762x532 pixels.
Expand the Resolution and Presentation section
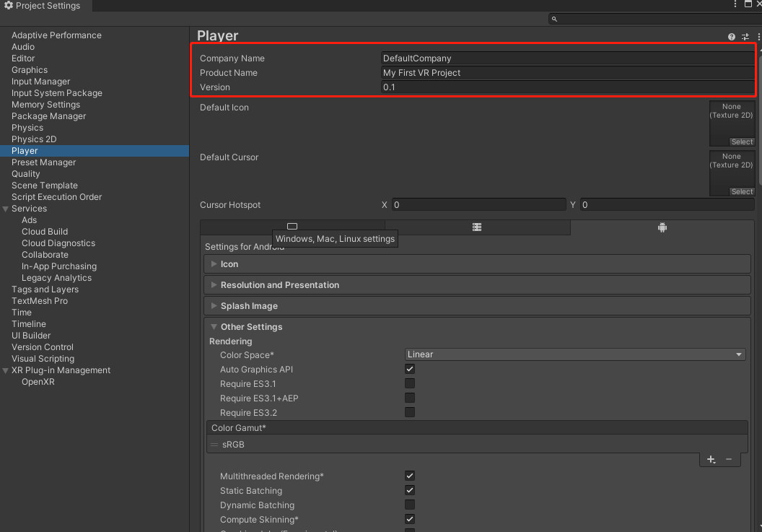point(279,285)
